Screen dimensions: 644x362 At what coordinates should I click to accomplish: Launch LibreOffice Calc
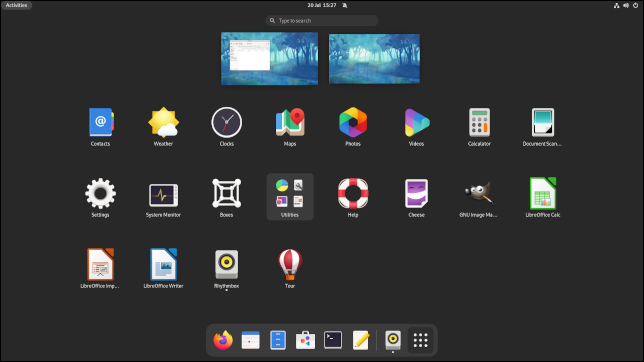[543, 198]
